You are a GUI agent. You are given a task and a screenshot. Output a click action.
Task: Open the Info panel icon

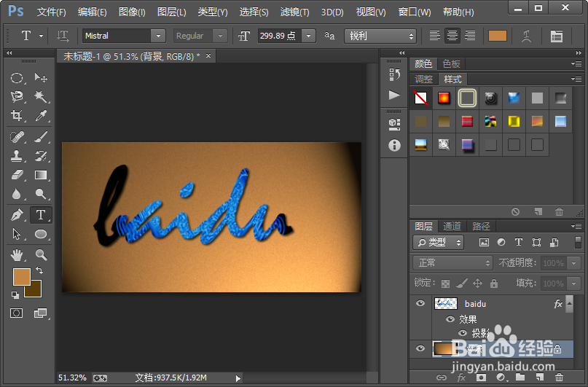pos(394,145)
